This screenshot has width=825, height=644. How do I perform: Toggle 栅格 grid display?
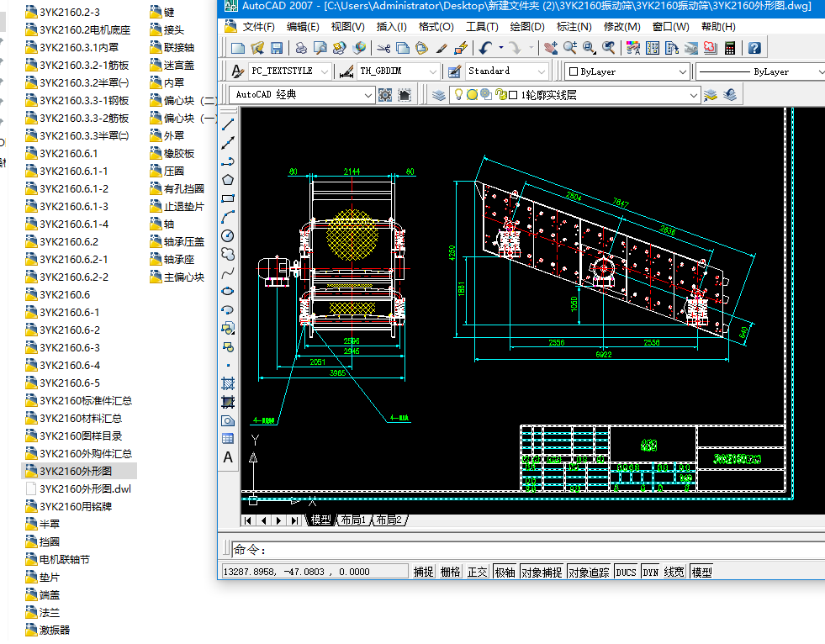pyautogui.click(x=451, y=572)
